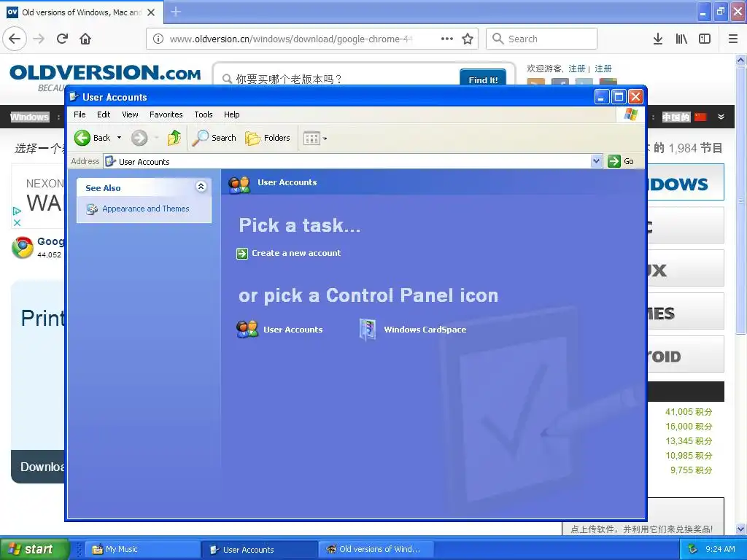Click the Find It! button on OldVersion site
Viewport: 747px width, 560px height.
click(x=483, y=79)
